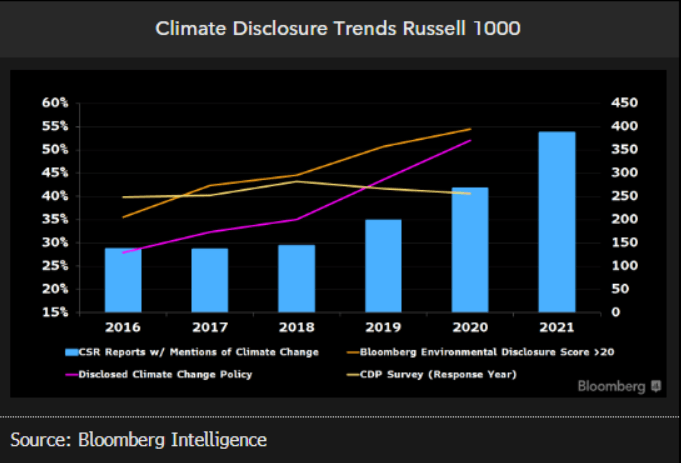
Task: Click the yellow CDP Survey legend line
Action: pyautogui.click(x=353, y=375)
